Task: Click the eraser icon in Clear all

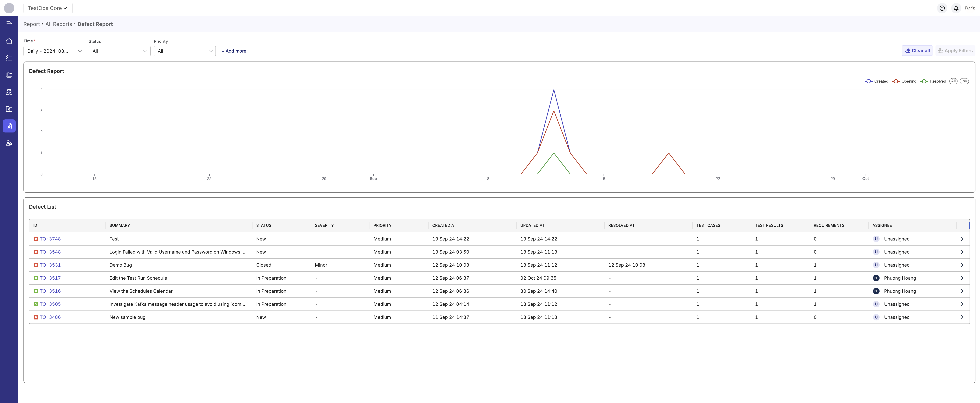Action: click(908, 51)
